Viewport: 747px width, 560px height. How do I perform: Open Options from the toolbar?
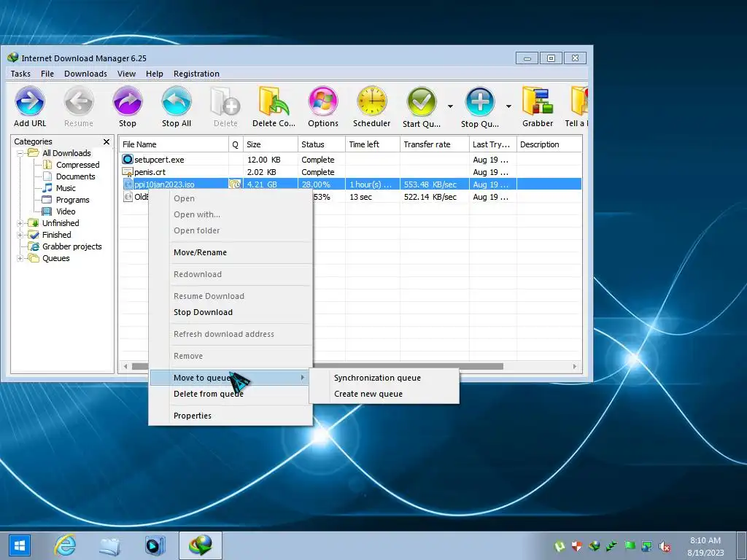click(x=323, y=106)
